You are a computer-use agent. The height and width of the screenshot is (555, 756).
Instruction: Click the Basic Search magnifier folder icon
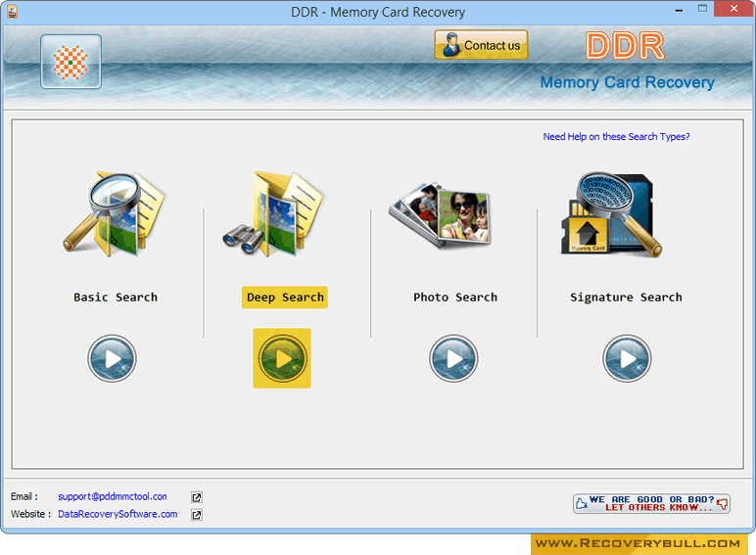114,213
